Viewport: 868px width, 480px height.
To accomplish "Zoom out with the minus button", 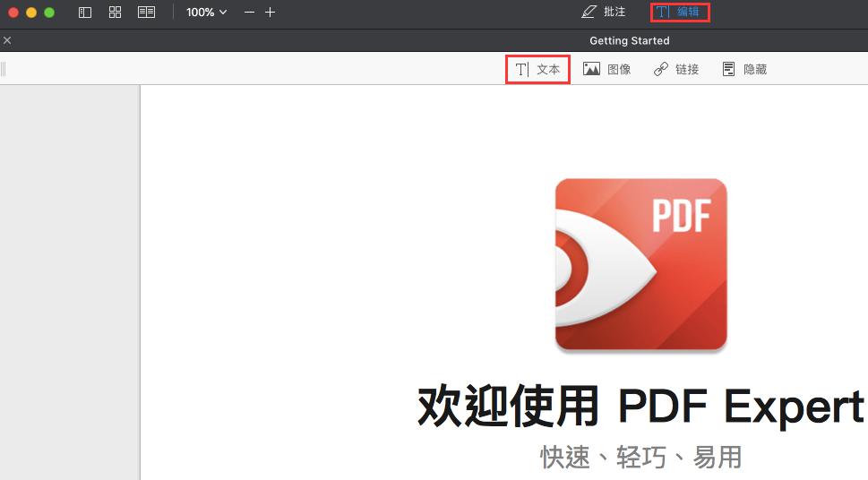I will (x=250, y=13).
